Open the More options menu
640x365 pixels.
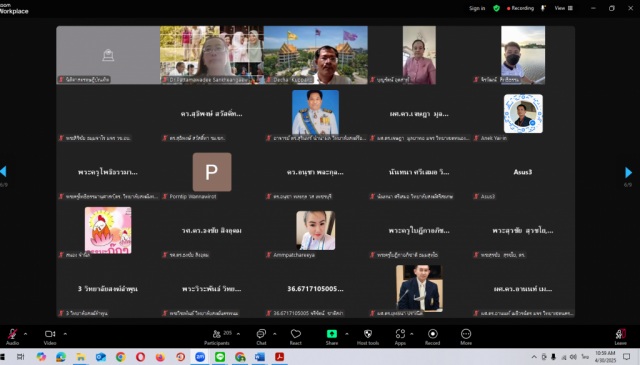466,337
